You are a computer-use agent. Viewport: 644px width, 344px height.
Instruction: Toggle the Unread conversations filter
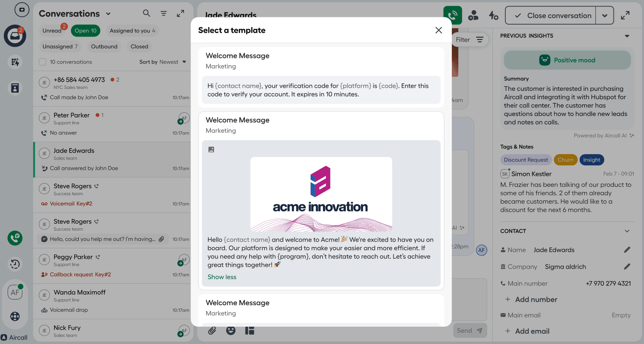coord(52,31)
